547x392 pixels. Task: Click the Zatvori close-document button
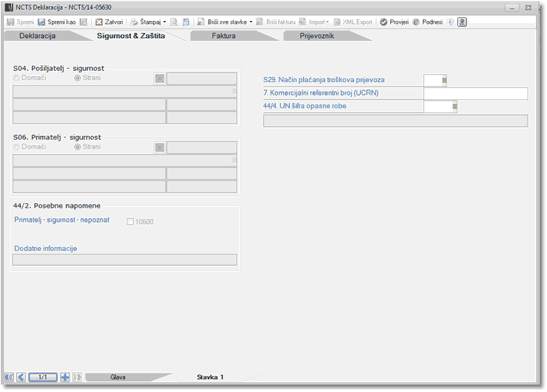click(109, 22)
